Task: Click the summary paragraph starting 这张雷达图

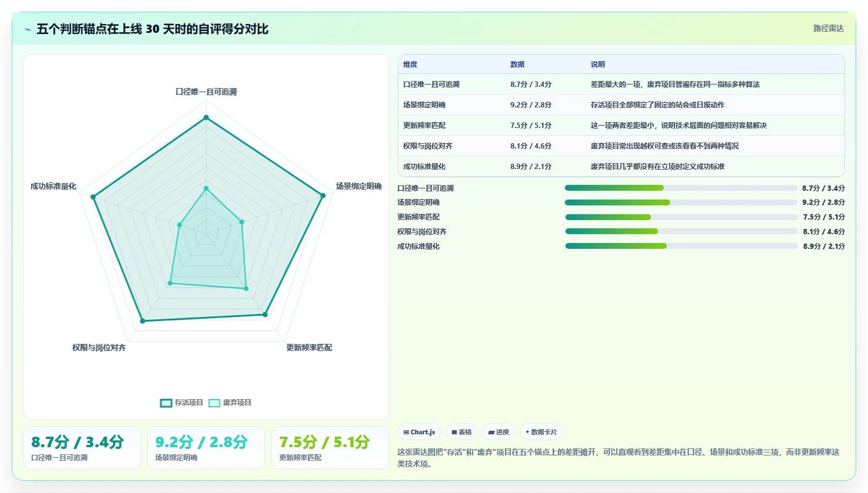Action: pyautogui.click(x=619, y=458)
